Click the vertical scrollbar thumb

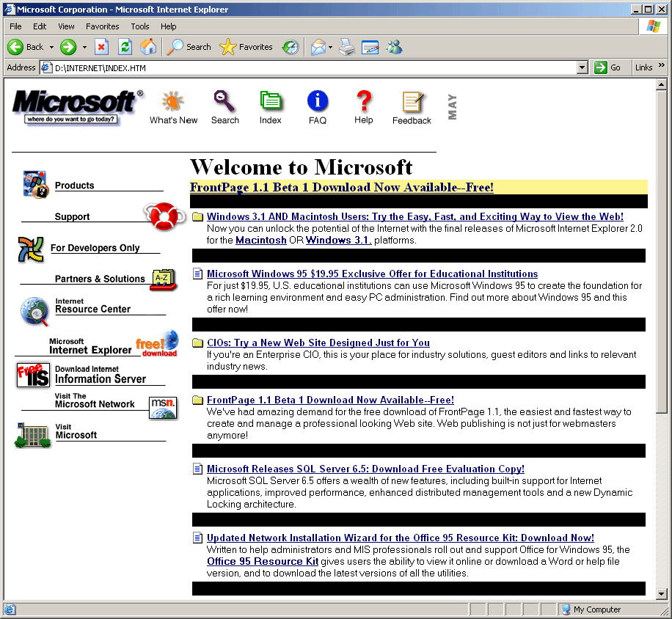pyautogui.click(x=662, y=252)
